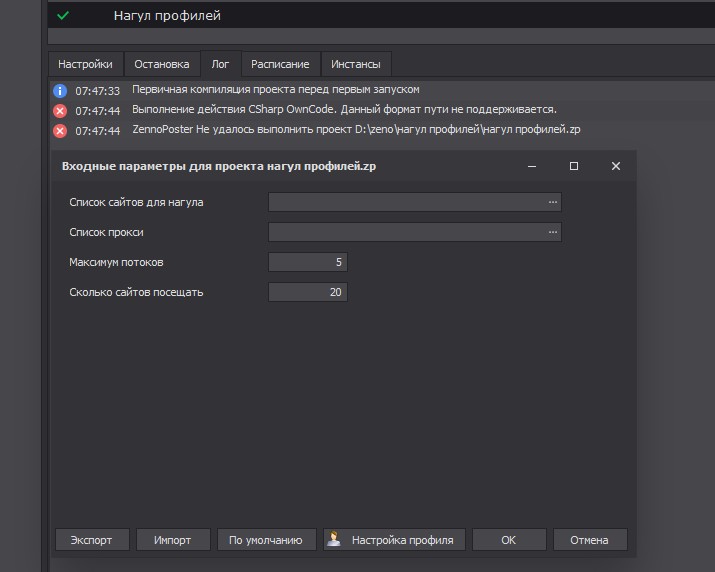Open the browse dots for Список прокси
Screen dimensions: 715x572
pyautogui.click(x=552, y=232)
